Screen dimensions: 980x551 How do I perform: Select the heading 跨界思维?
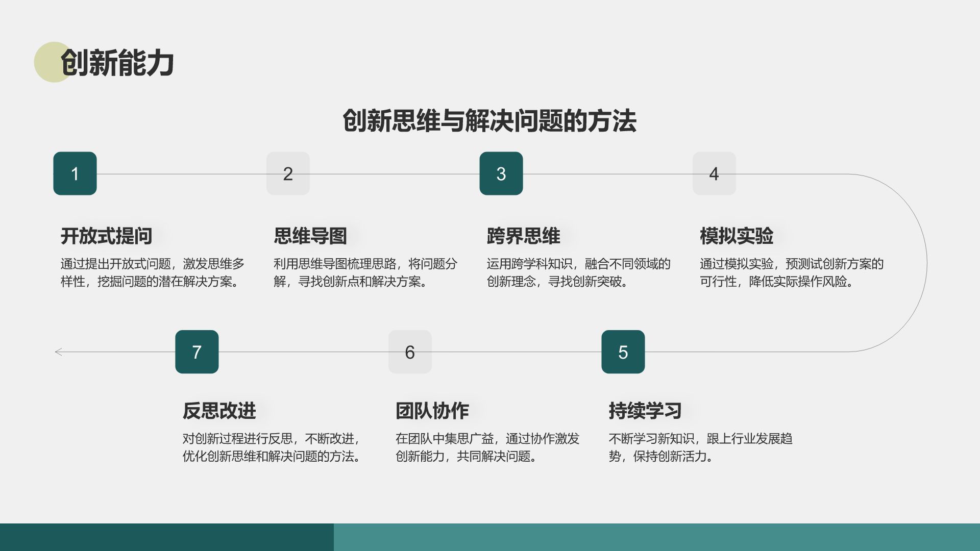[x=523, y=236]
